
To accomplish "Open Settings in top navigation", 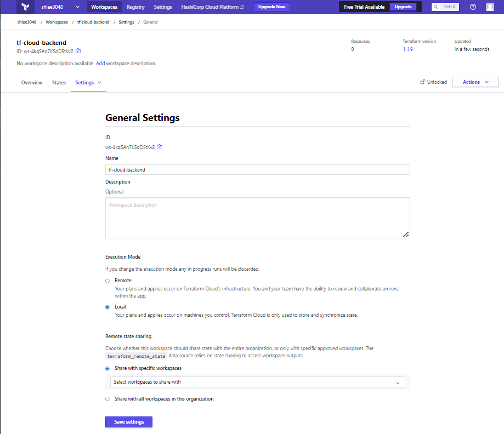I will click(163, 7).
